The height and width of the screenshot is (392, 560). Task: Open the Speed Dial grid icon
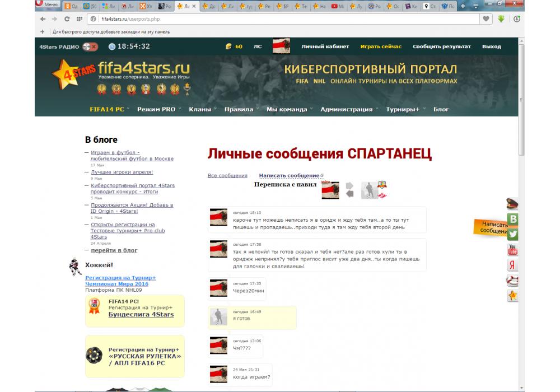[x=80, y=19]
